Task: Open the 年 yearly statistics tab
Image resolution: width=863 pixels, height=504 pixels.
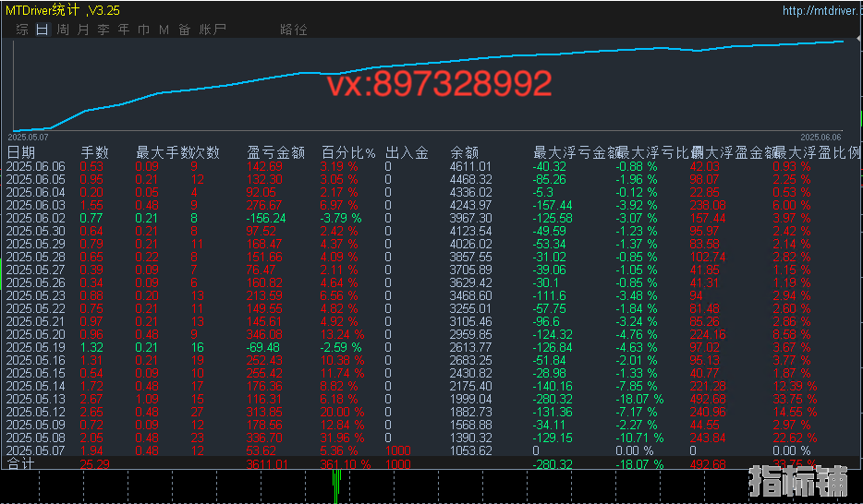Action: click(x=124, y=30)
